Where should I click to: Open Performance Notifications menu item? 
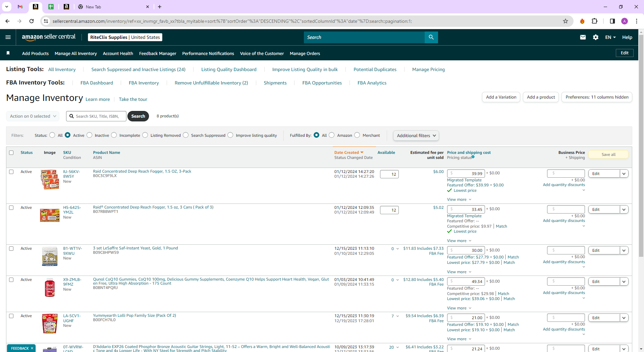pos(208,53)
